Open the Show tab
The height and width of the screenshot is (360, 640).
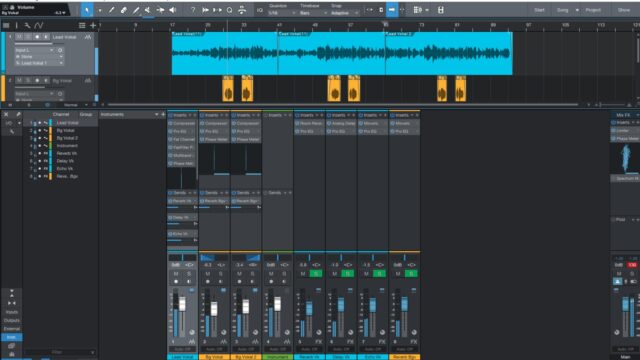[624, 10]
